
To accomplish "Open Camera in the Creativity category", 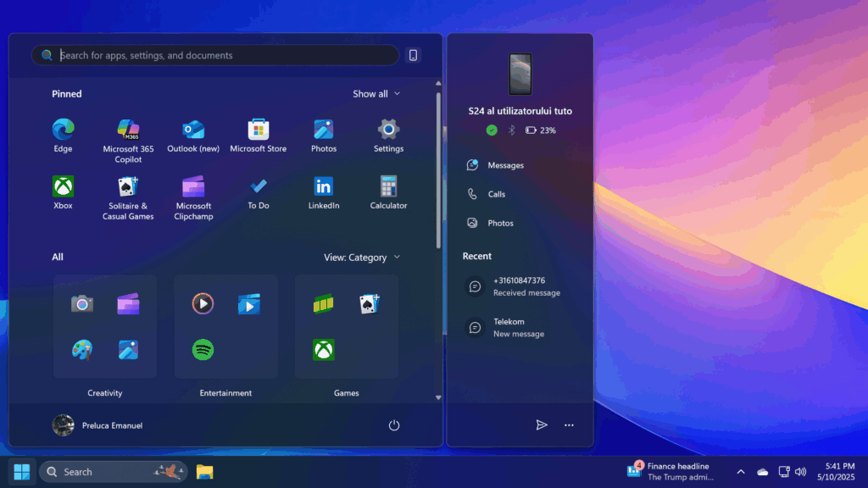I will click(x=82, y=304).
